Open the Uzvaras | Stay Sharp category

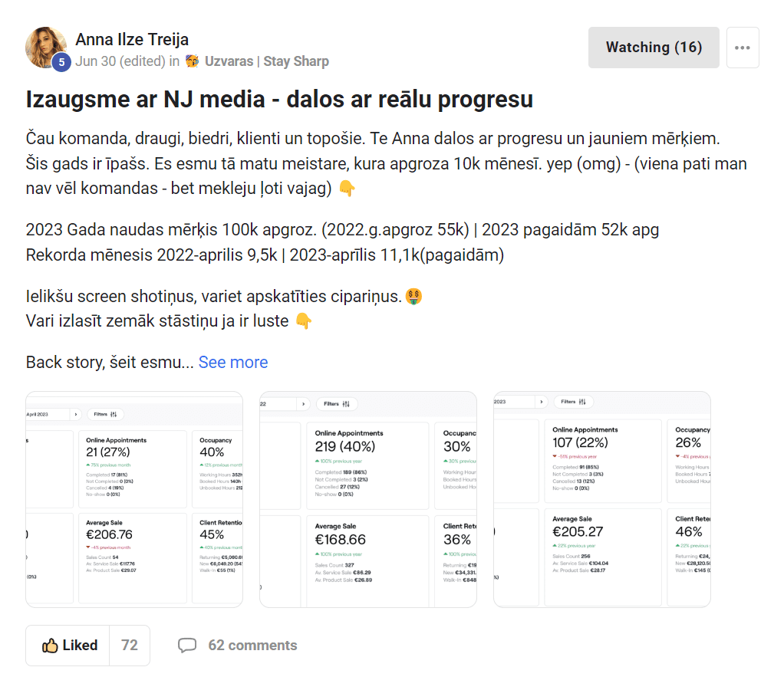(267, 61)
